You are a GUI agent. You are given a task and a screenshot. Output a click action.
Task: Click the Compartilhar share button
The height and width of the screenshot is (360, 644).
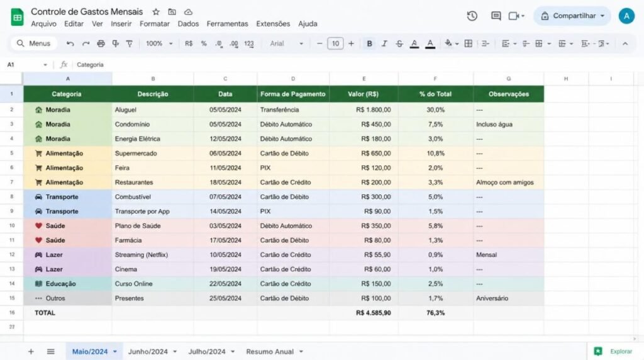[x=572, y=16]
